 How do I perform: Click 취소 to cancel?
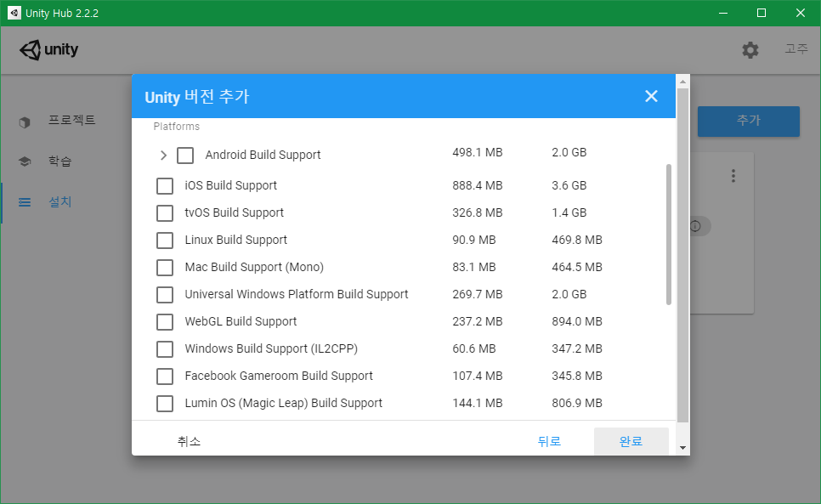pos(189,441)
